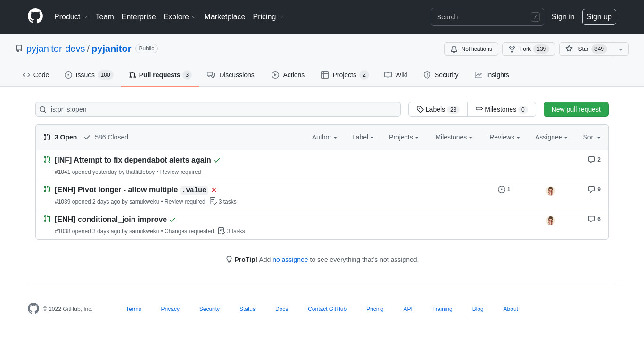644x343 pixels.
Task: Click the pull request icon for #1041
Action: (47, 159)
